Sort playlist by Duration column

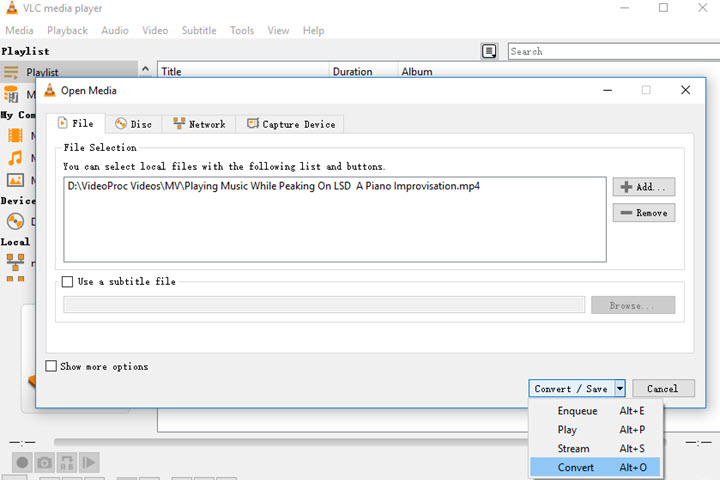tap(363, 71)
